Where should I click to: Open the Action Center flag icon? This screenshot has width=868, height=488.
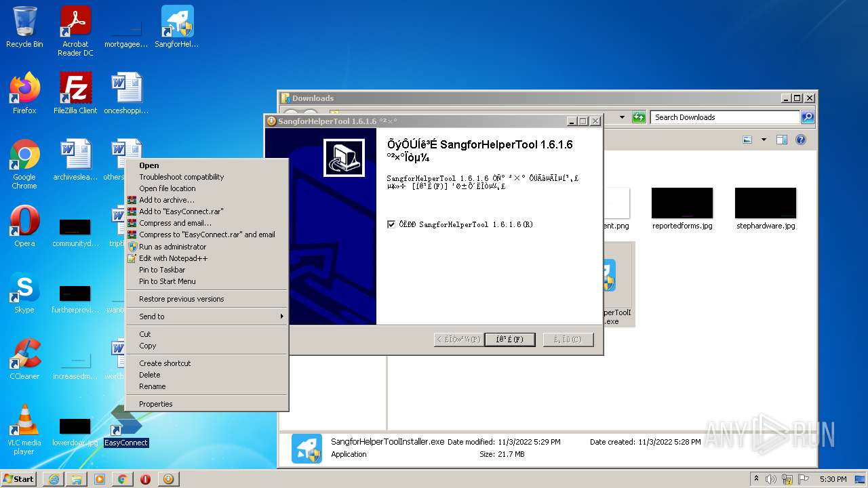tap(802, 479)
